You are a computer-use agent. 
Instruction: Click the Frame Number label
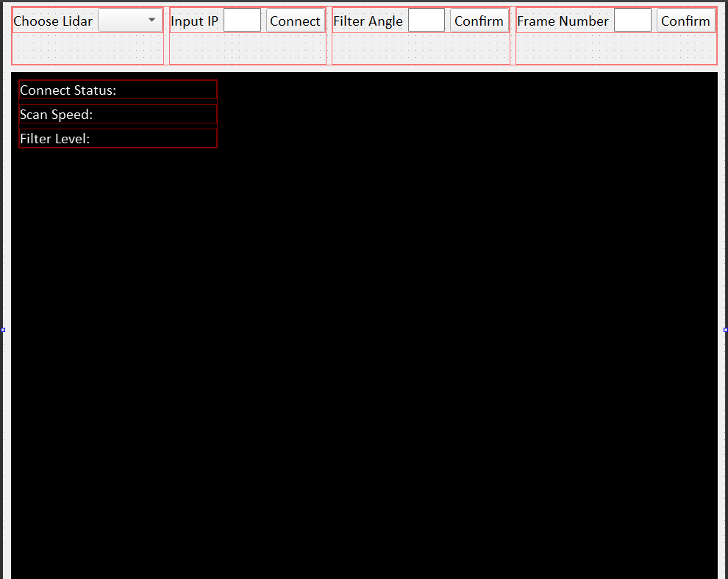point(563,21)
